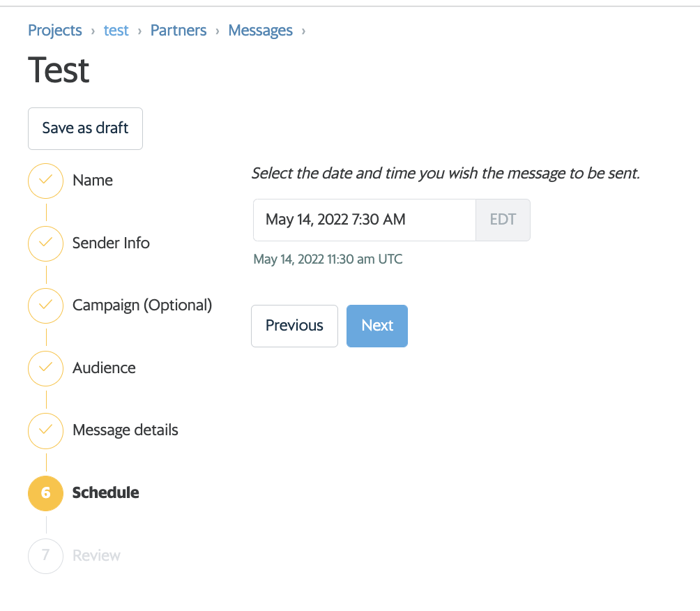
Task: Click the date and time input field
Action: point(364,220)
